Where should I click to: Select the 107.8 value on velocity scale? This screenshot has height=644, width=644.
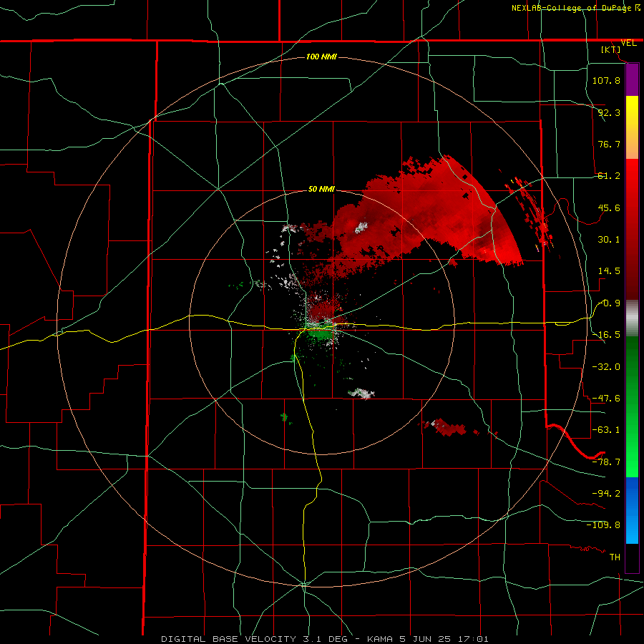point(606,80)
